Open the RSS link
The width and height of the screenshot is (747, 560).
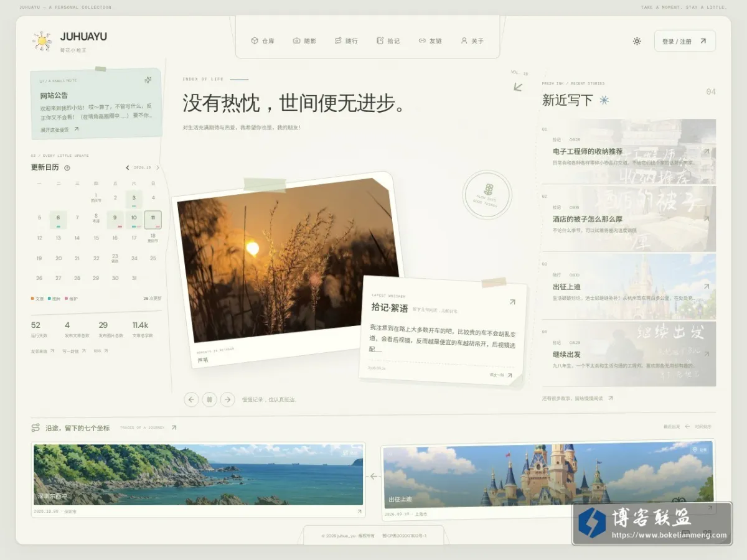click(100, 351)
